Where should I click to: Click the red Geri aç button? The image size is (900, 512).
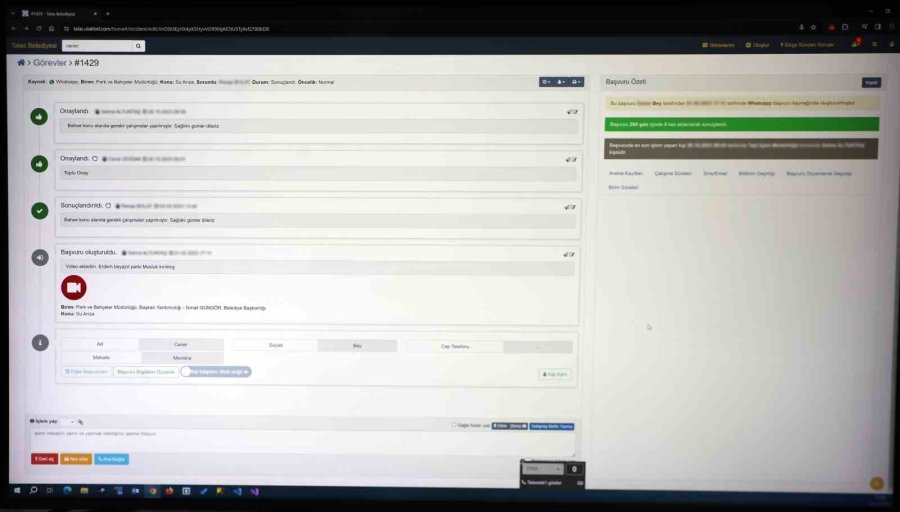click(44, 459)
